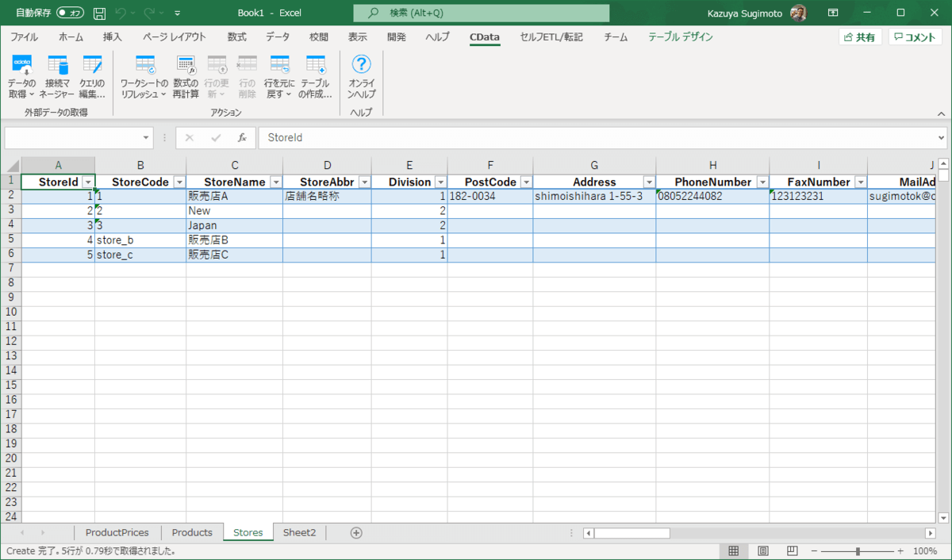Click the formula bar showing StoreId
952x560 pixels.
[x=603, y=137]
